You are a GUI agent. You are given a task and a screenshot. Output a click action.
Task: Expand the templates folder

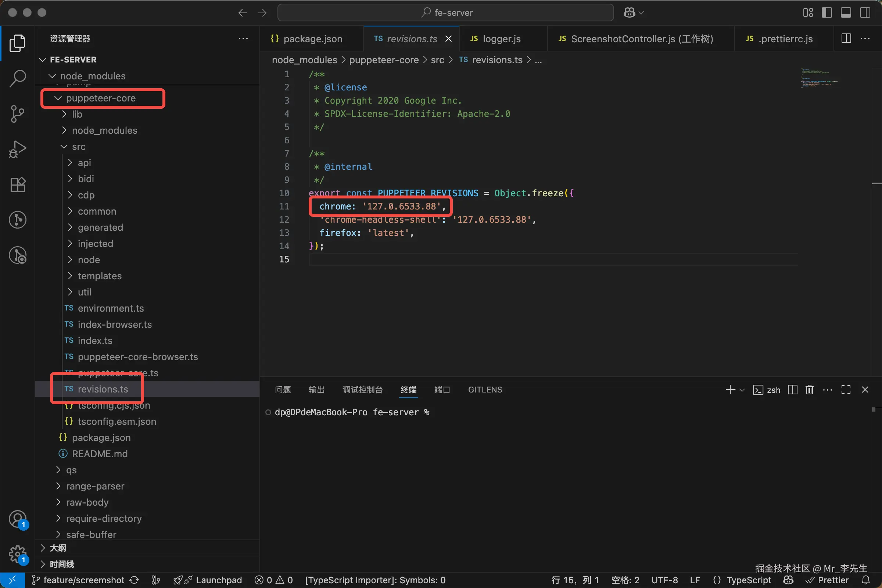(x=99, y=276)
